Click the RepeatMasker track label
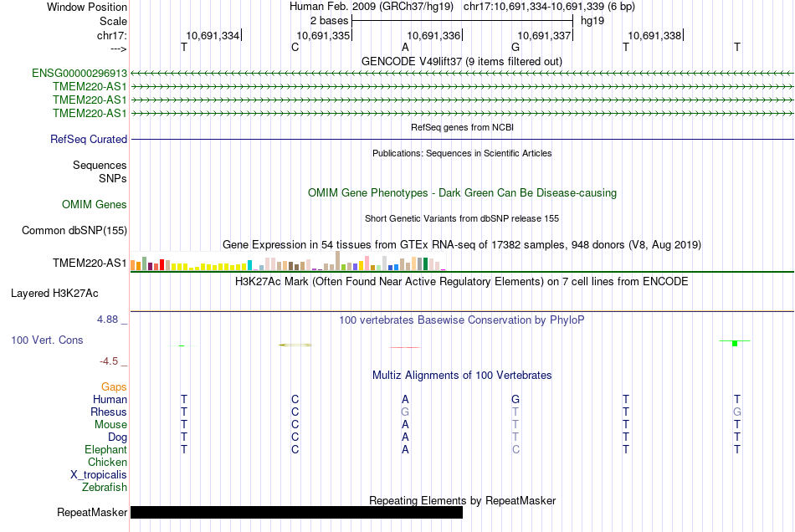Viewport: 795px width, 532px height. 92,512
